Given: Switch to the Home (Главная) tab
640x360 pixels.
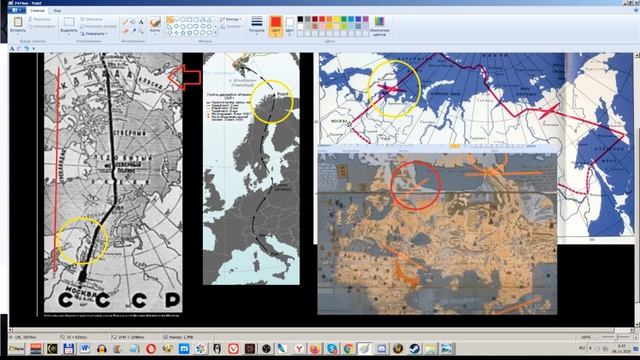Looking at the screenshot, I should coord(37,10).
